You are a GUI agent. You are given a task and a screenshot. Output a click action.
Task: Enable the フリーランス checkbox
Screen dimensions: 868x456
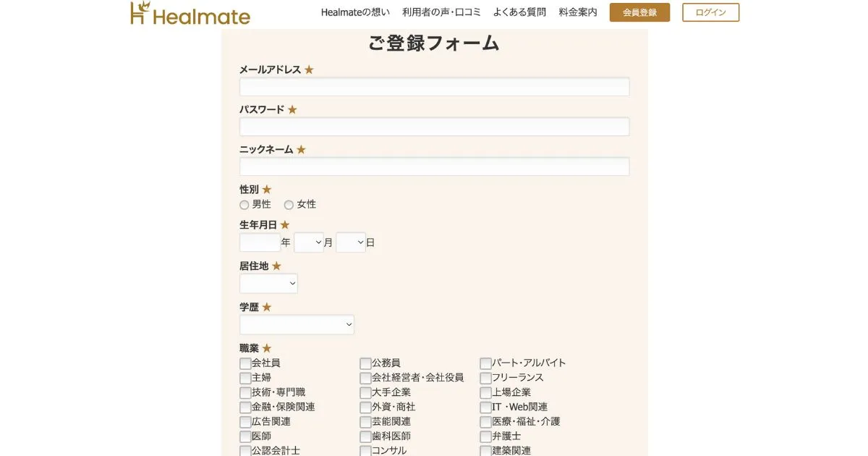pos(485,378)
